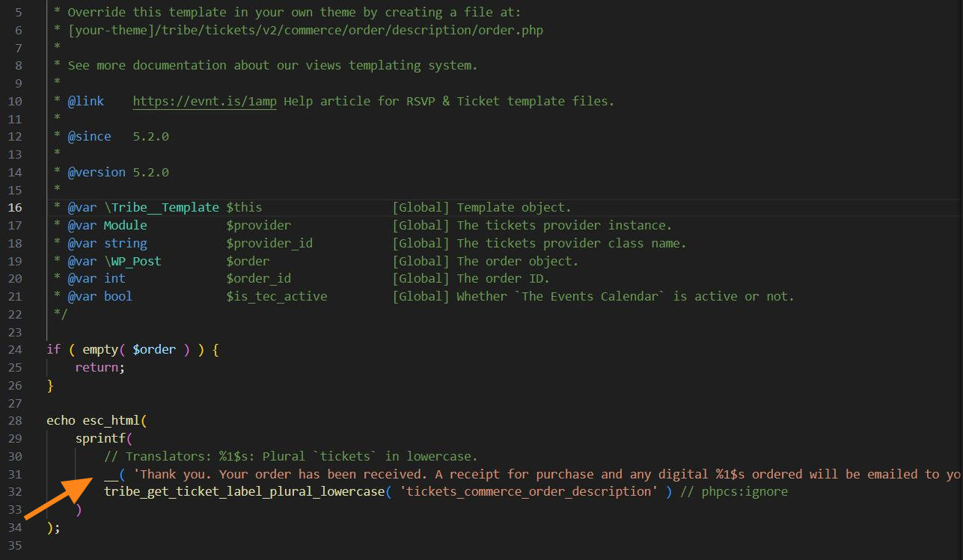Image resolution: width=963 pixels, height=560 pixels.
Task: Click the $provider_id variable in docblock
Action: coord(269,244)
